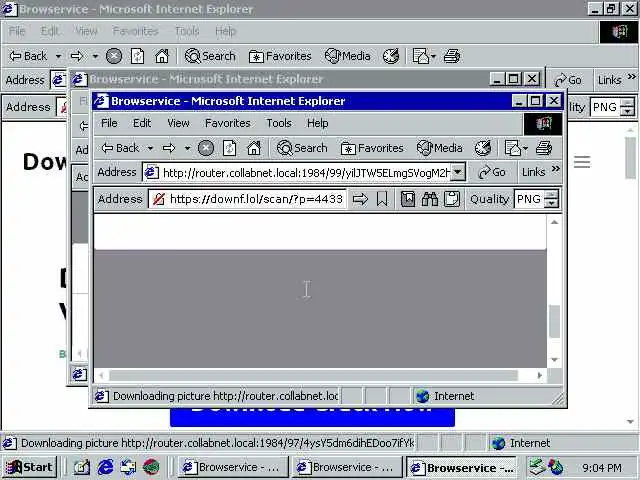Open Media in rearmost window toolbar

click(x=348, y=56)
